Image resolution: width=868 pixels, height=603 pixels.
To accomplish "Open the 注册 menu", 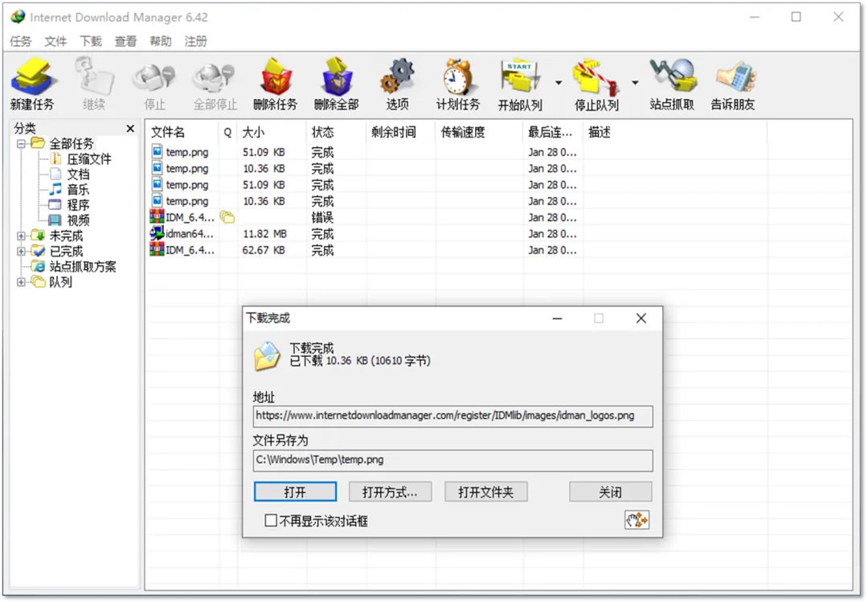I will pyautogui.click(x=195, y=42).
